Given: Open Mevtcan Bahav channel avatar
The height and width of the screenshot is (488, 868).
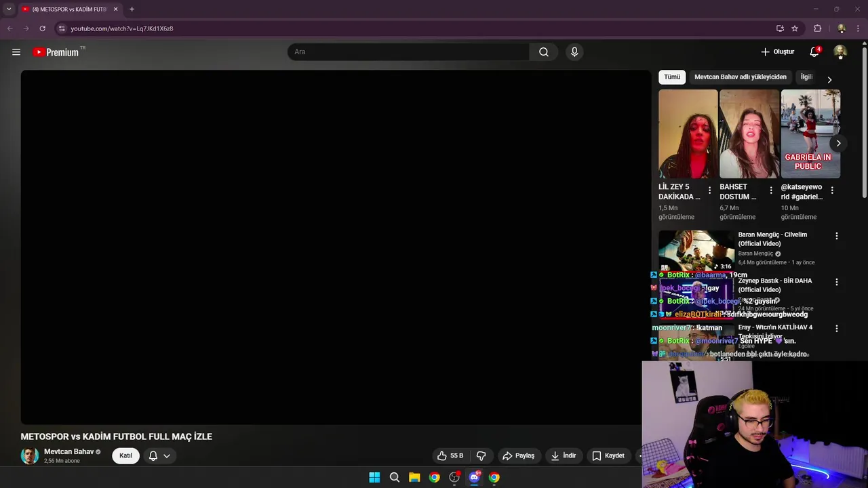Looking at the screenshot, I should 30,455.
